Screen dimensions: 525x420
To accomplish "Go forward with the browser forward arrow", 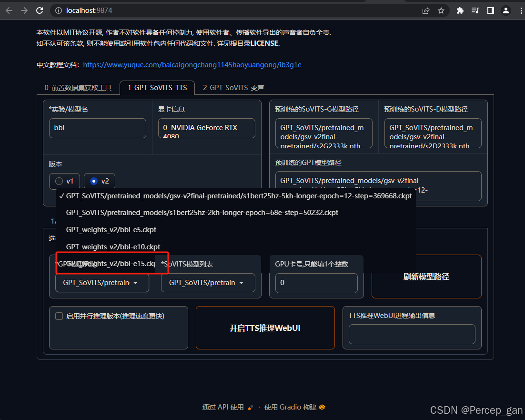I will pos(24,10).
